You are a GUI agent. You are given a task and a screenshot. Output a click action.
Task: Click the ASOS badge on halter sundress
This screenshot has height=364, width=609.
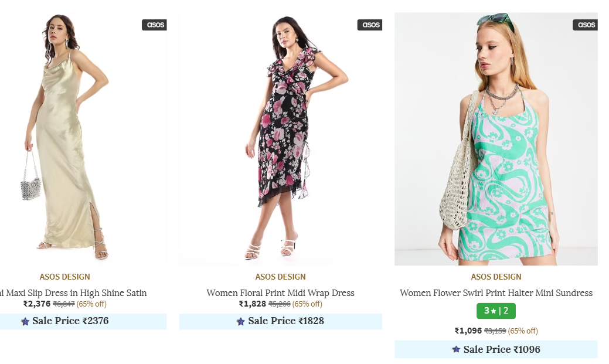585,25
